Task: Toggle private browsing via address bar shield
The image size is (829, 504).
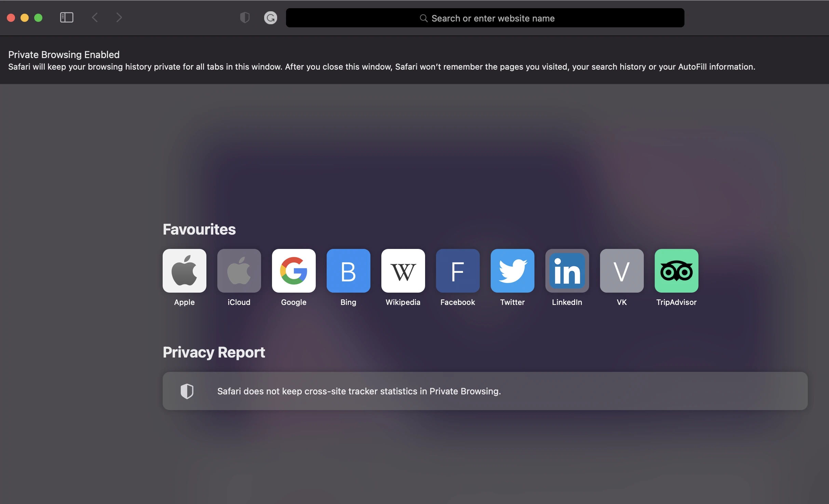Action: coord(245,17)
